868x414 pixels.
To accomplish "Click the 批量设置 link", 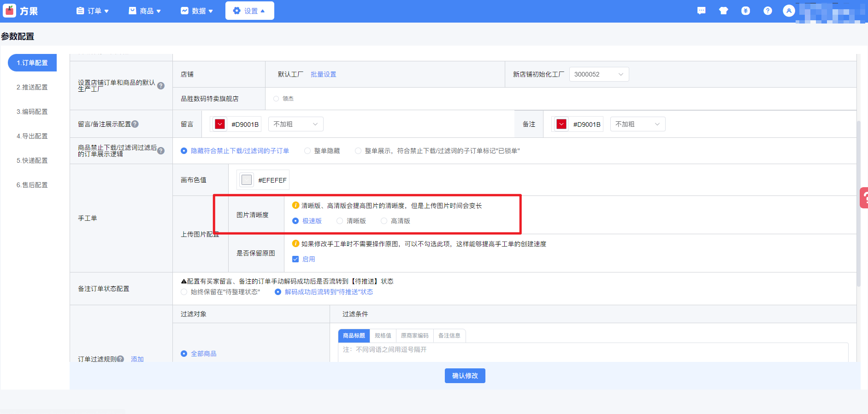I will point(323,74).
